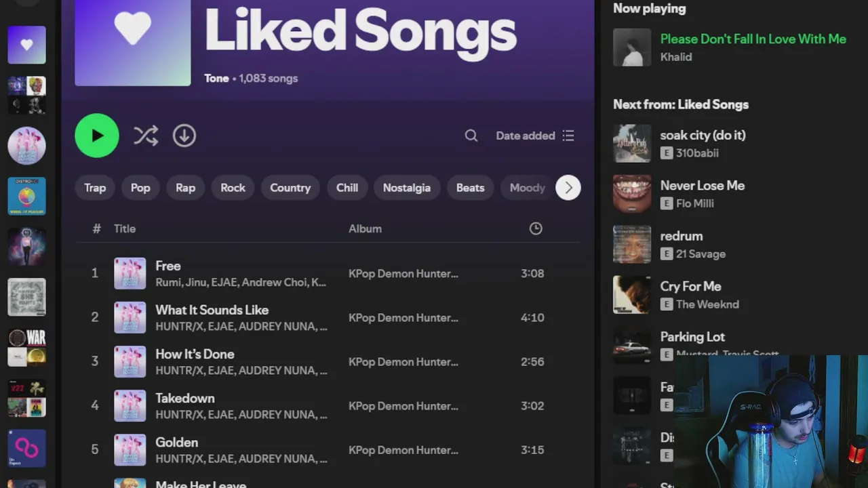Sort by duration clock icon

[536, 228]
